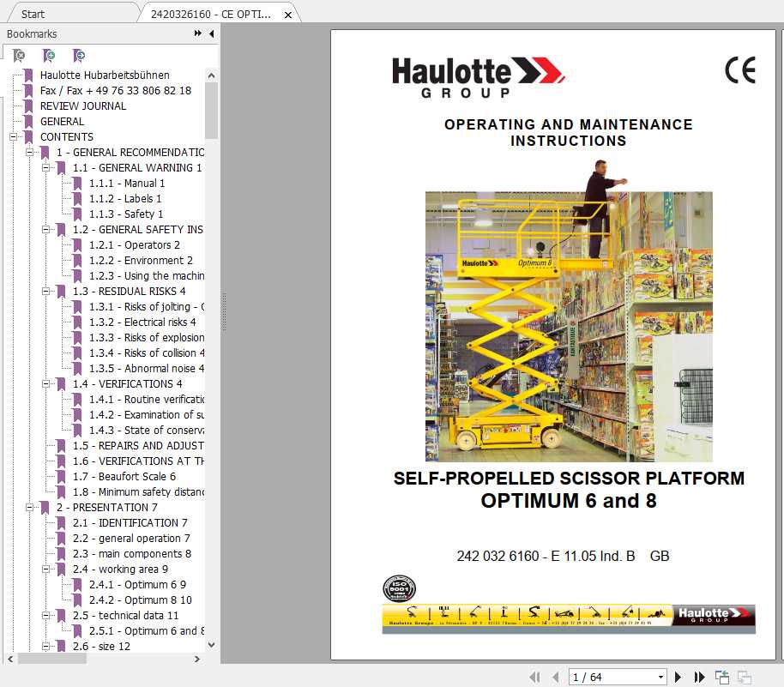
Task: Collapse 1 - GENERAL RECOMMENDATIONS node
Action: (29, 152)
